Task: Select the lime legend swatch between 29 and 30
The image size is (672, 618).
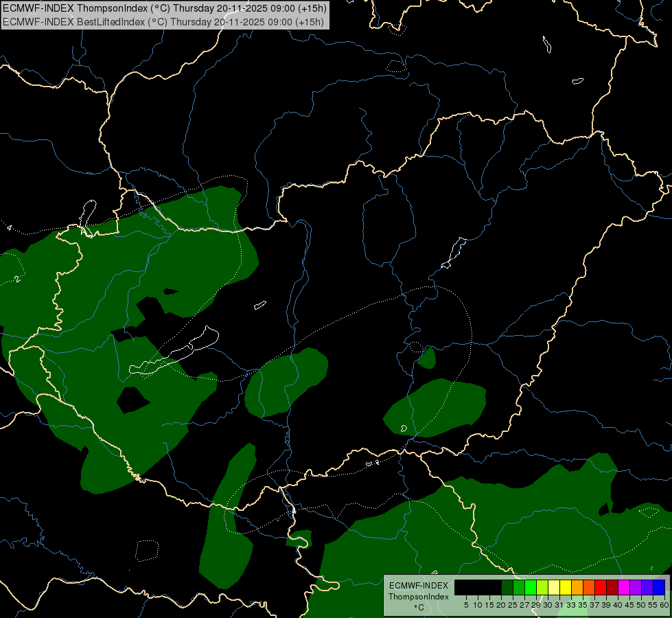Action: point(542,587)
